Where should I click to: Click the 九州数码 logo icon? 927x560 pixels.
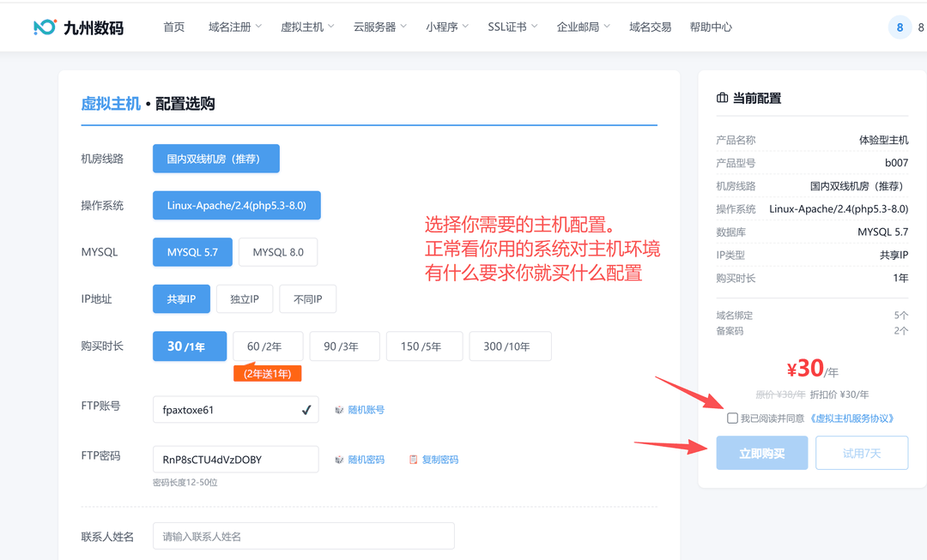[45, 27]
